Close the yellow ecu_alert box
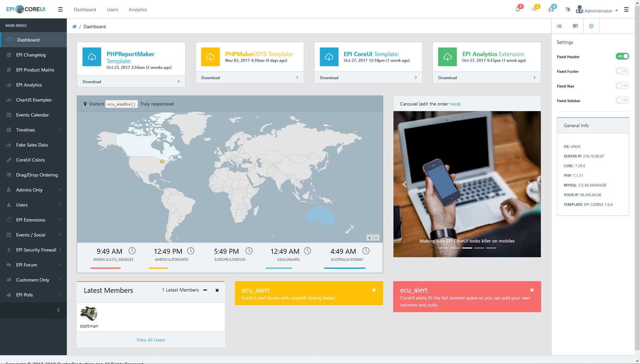The height and width of the screenshot is (364, 640). pyautogui.click(x=374, y=290)
